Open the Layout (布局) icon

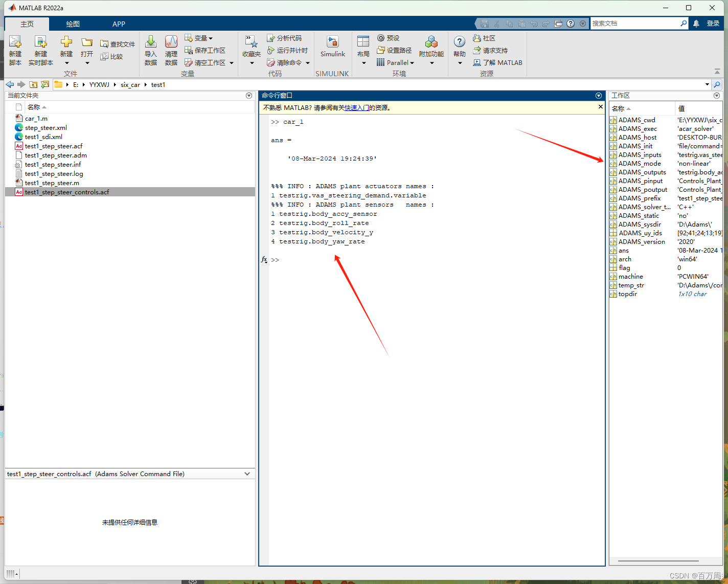363,42
